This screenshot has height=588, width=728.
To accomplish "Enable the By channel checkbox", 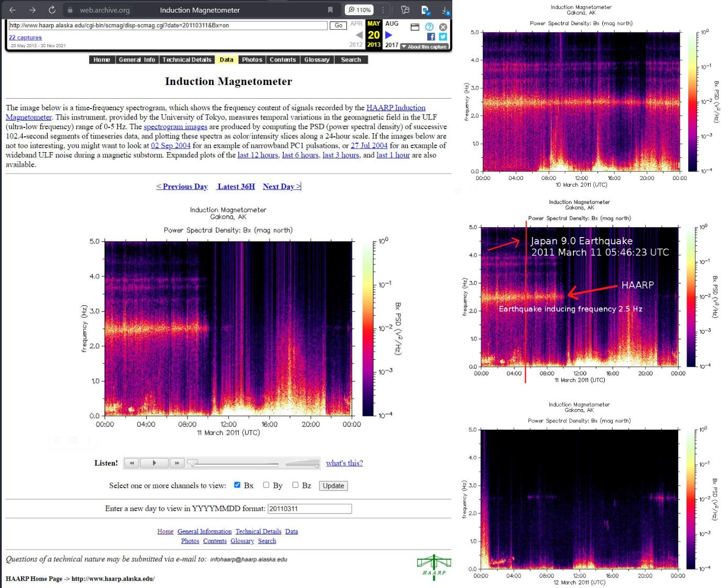I will coord(266,485).
